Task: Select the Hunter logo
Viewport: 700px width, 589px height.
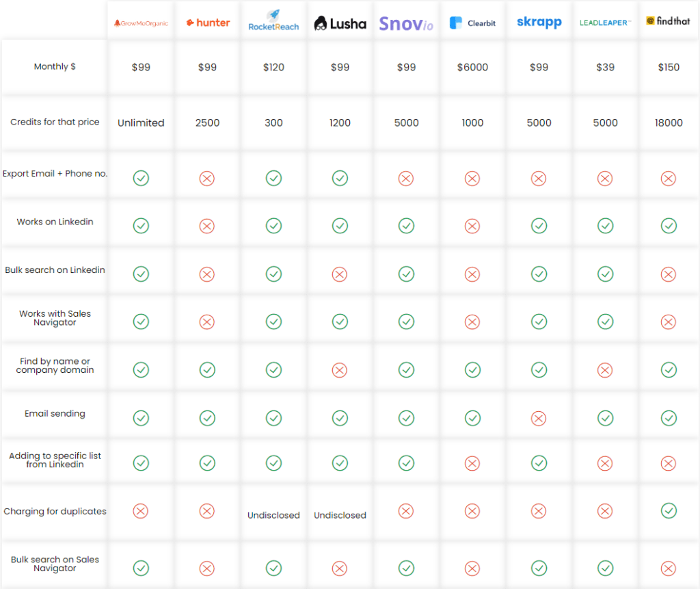Action: 207,22
